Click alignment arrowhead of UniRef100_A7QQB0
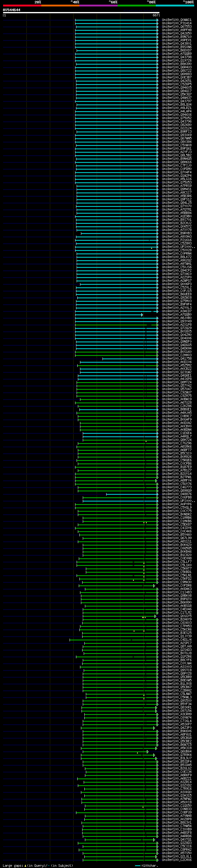This screenshot has height=868, width=197. tap(142, 314)
